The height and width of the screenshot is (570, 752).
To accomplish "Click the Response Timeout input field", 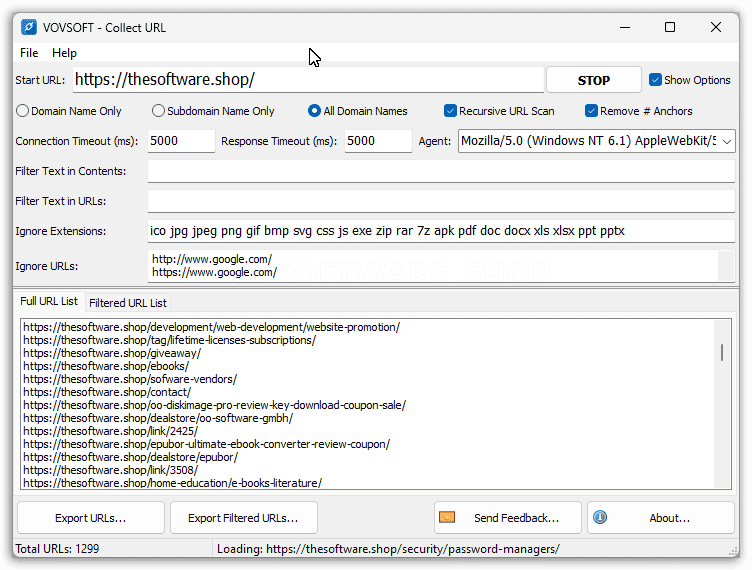I will tap(378, 141).
